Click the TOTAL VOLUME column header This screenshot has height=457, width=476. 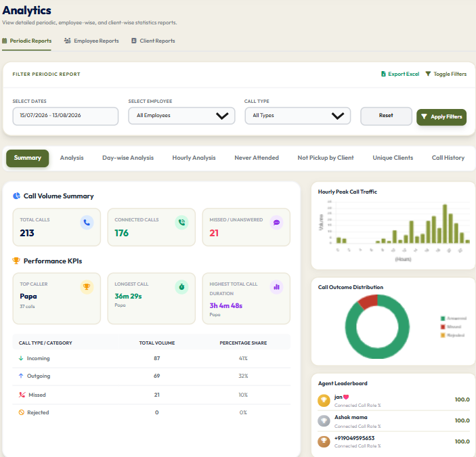157,343
